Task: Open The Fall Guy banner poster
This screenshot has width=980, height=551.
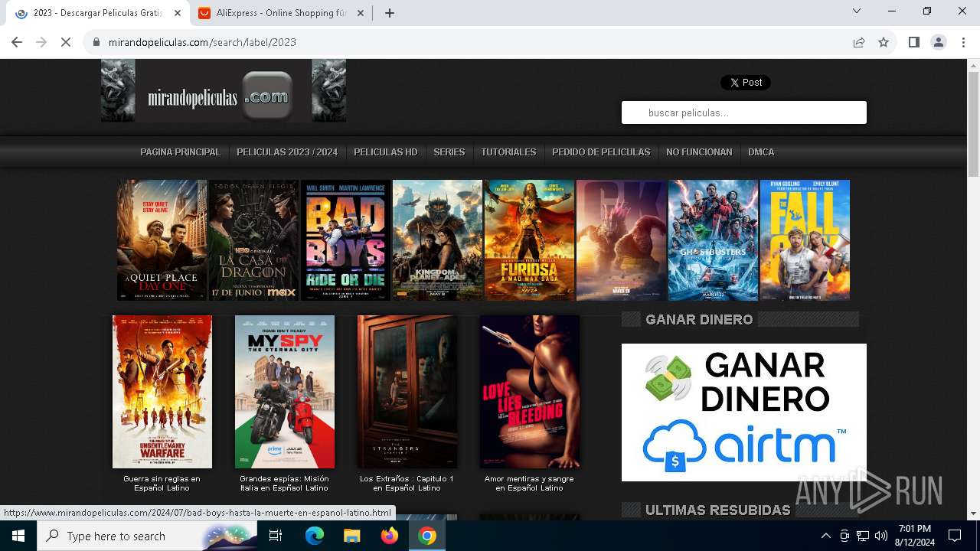Action: (805, 240)
